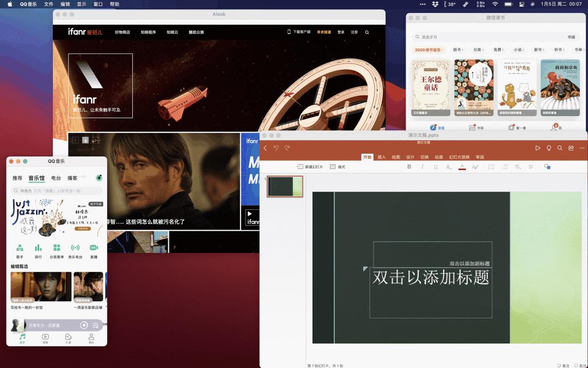Switch to the 设计 ribbon tab
Screen dimensions: 588x368
[410, 157]
